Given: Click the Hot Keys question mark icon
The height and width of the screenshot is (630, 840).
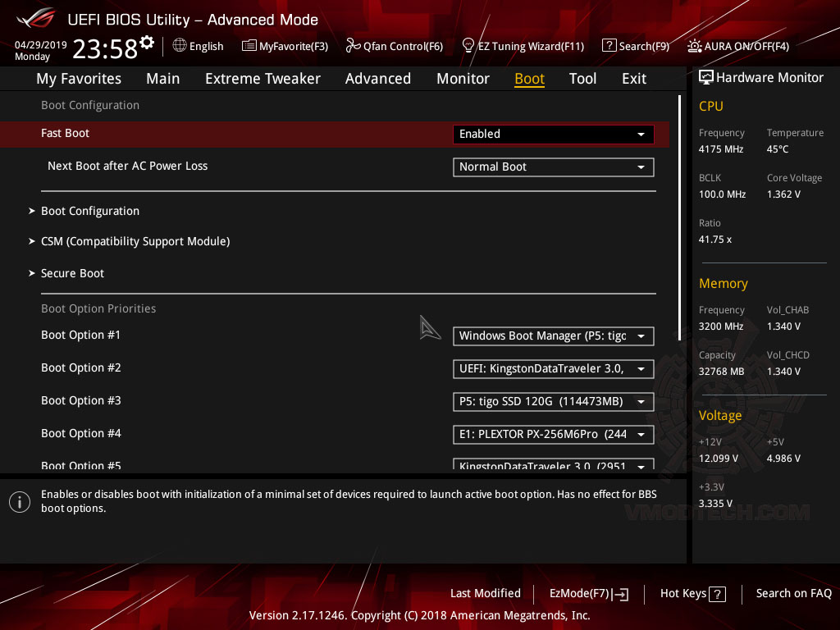Looking at the screenshot, I should point(717,594).
